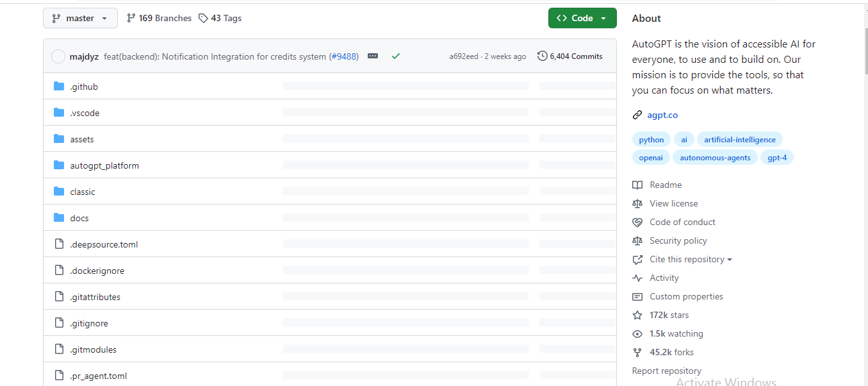Viewport: 868px width, 386px height.
Task: Click the book icon beside Readme
Action: pyautogui.click(x=637, y=185)
